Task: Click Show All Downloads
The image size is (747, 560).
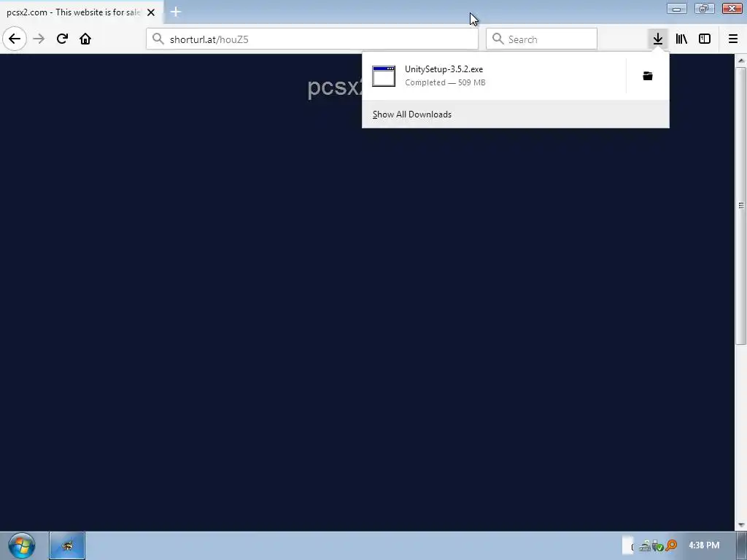Action: click(411, 114)
